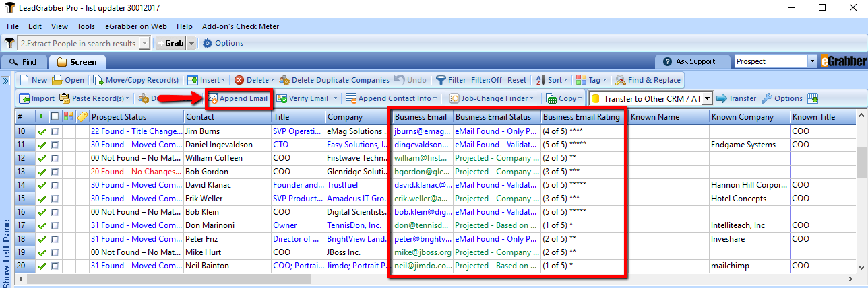Click the New record button
Image resolution: width=868 pixels, height=288 pixels.
(x=33, y=80)
